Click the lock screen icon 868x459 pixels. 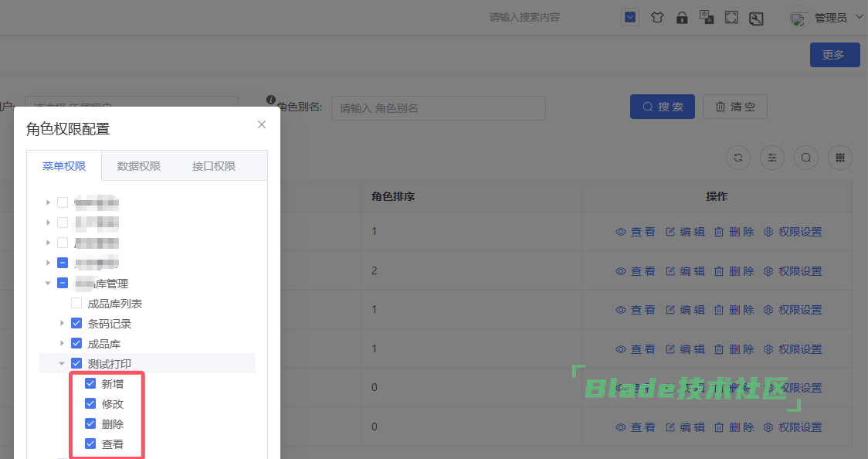(682, 18)
